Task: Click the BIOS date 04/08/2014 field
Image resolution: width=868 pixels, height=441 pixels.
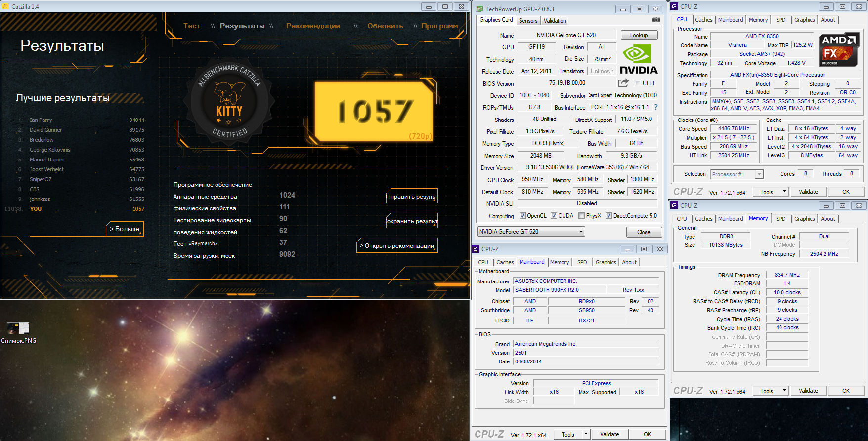Action: [586, 361]
